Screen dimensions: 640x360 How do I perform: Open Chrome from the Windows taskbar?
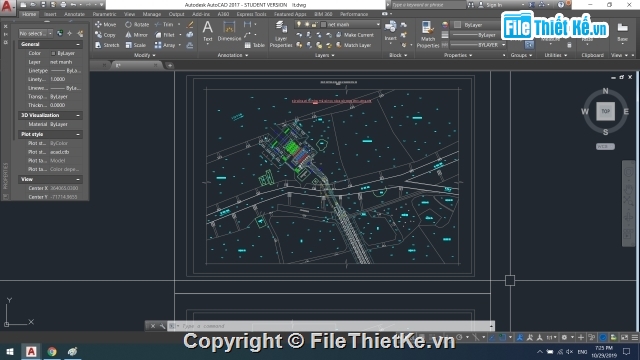(52, 351)
